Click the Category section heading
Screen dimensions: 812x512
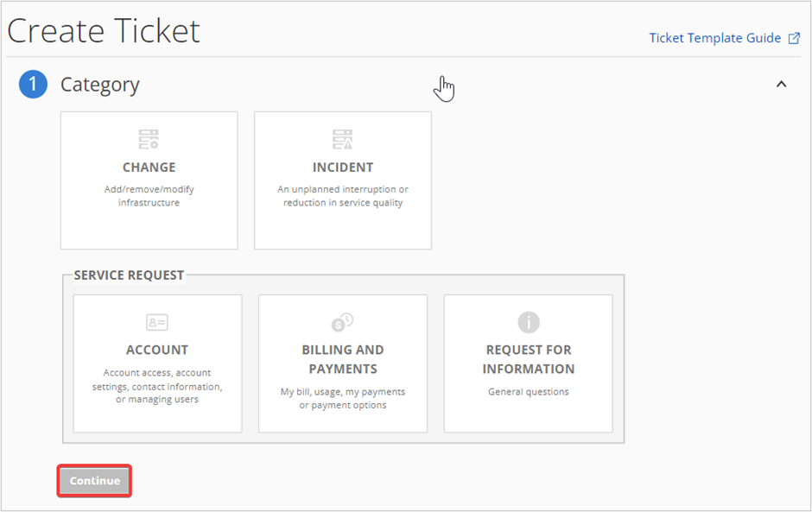coord(100,85)
